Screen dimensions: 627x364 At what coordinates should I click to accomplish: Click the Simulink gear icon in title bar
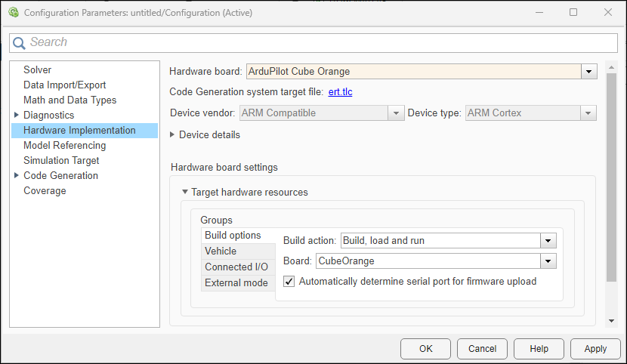click(12, 12)
